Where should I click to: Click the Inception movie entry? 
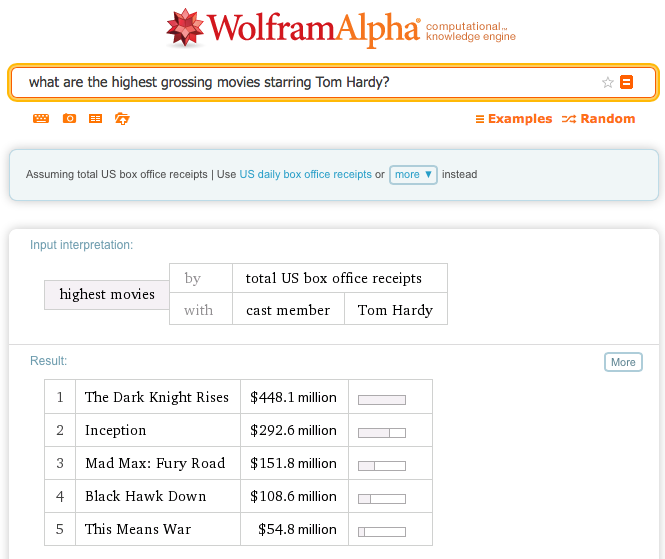point(115,430)
